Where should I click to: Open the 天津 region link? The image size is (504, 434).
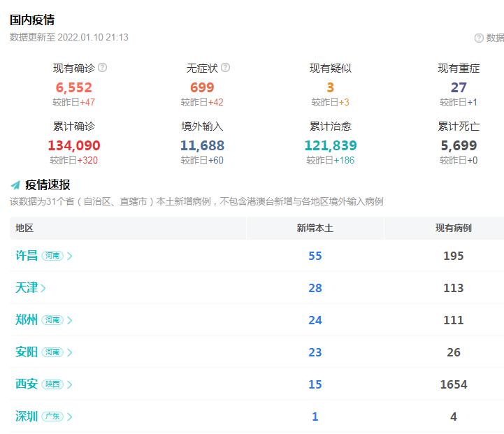[27, 288]
